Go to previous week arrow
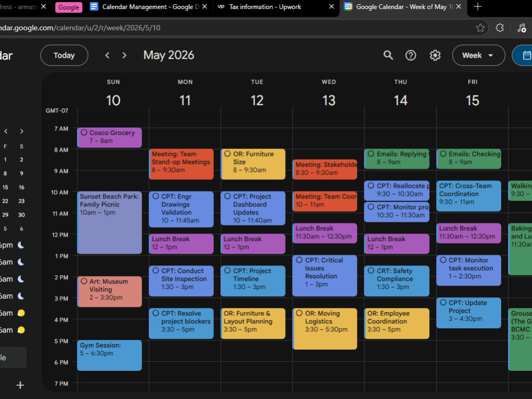The height and width of the screenshot is (399, 532). pos(107,55)
